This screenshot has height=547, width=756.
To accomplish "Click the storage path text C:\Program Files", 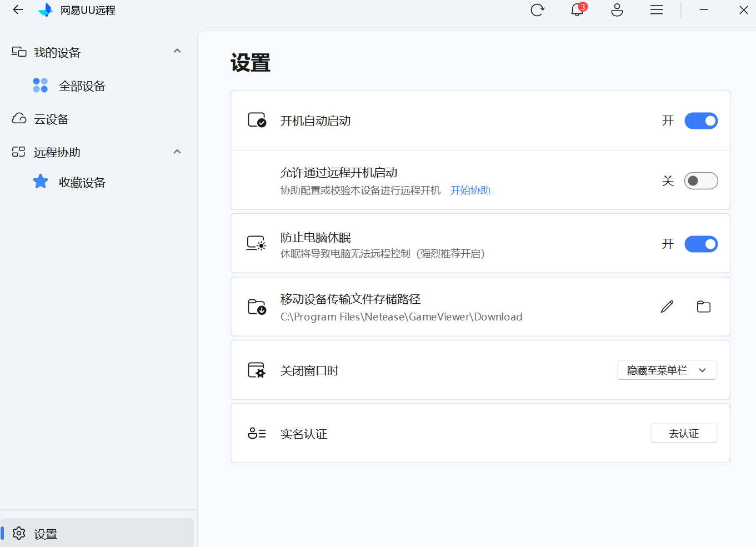I will [x=401, y=317].
